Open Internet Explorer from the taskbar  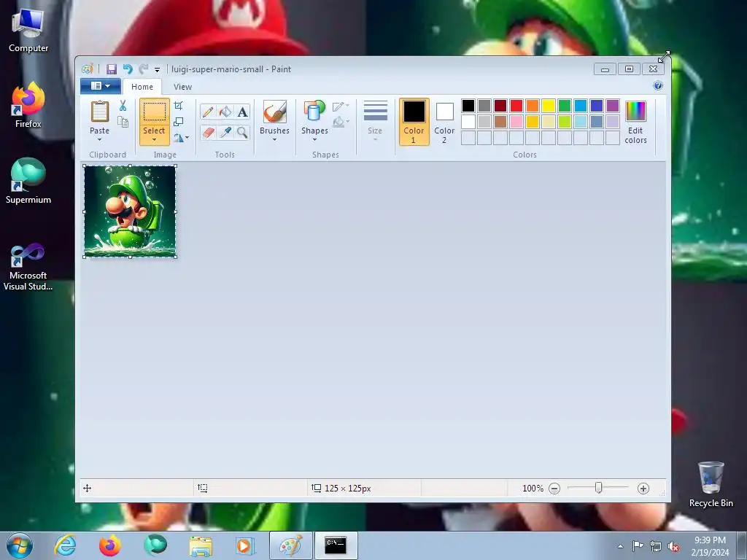coord(65,545)
